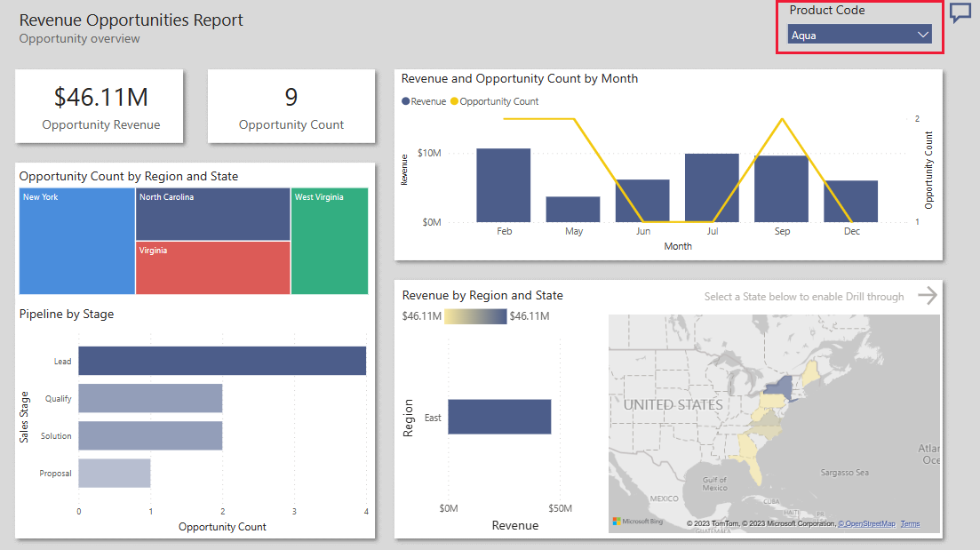Screen dimensions: 980x550
Task: Click the comment bubble icon
Action: point(960,12)
